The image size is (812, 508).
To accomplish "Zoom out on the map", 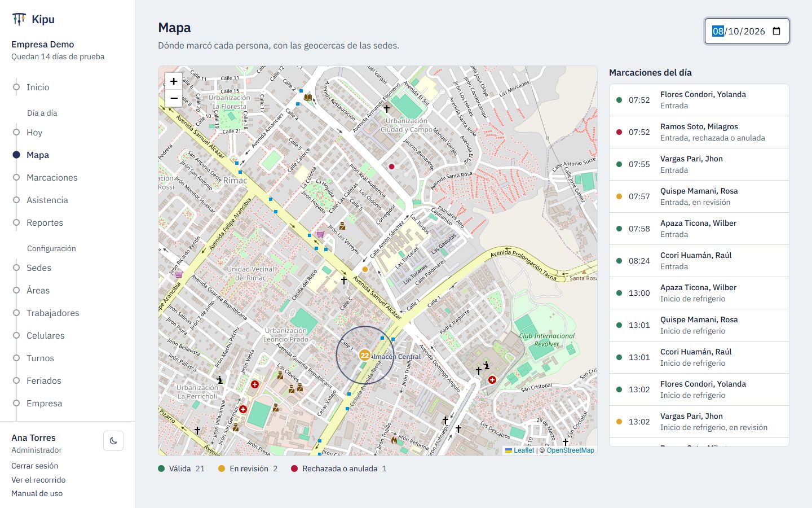I will click(174, 99).
